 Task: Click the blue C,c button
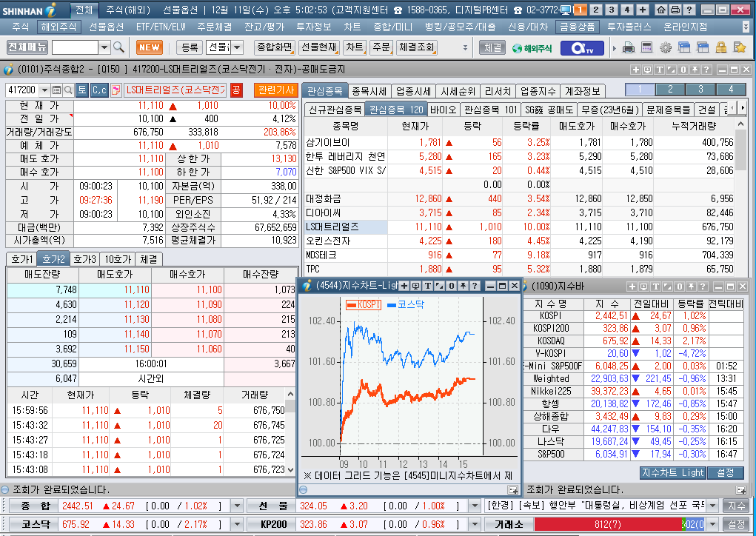pos(99,90)
